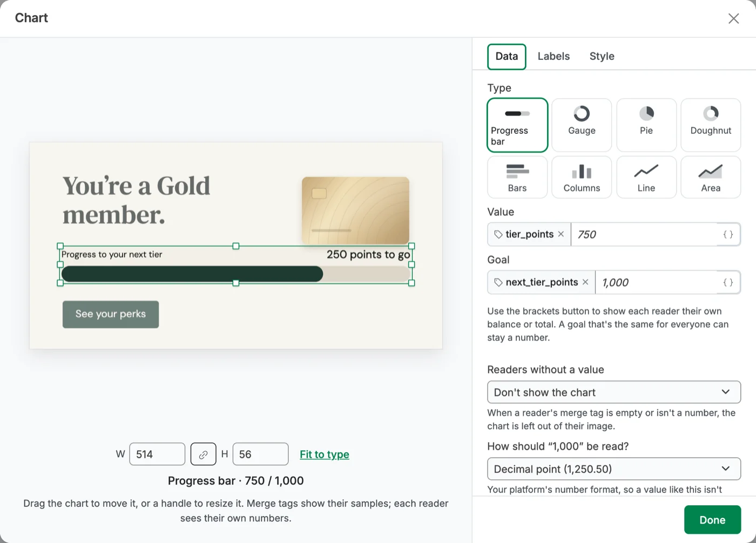Open brackets button for the Value field

728,234
